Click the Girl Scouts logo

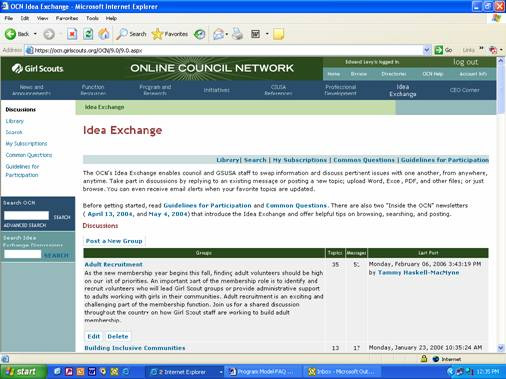coord(37,68)
